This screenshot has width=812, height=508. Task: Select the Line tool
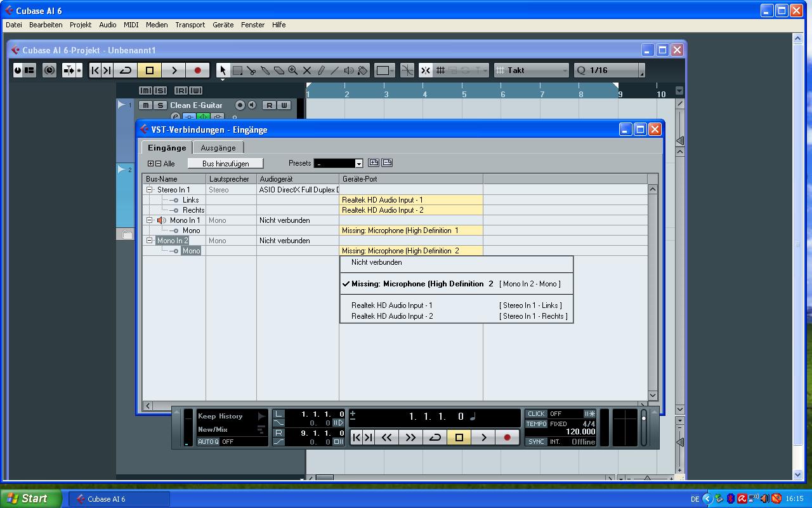click(335, 70)
